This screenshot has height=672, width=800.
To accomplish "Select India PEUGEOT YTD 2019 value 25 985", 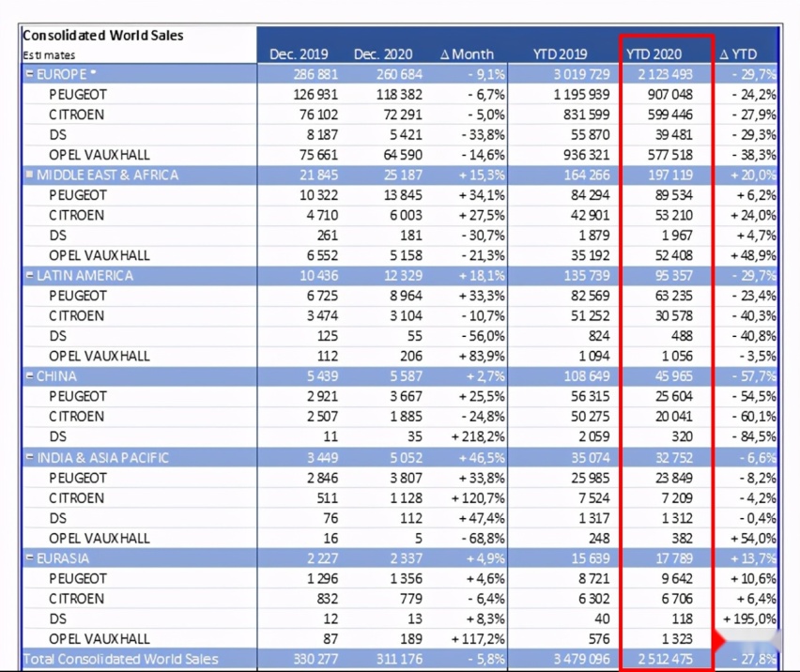I will (x=591, y=478).
